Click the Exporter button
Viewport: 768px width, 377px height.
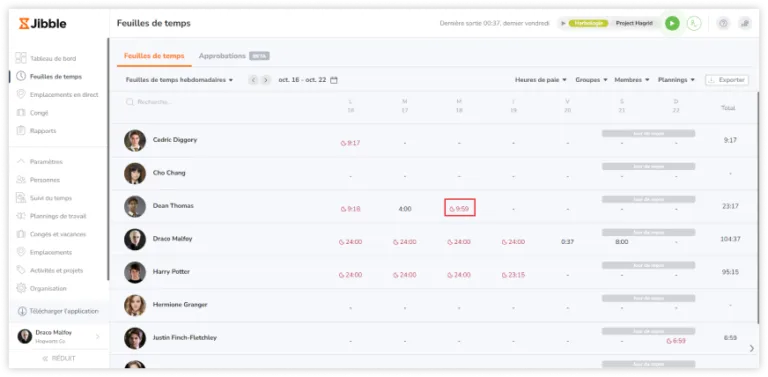(x=727, y=80)
